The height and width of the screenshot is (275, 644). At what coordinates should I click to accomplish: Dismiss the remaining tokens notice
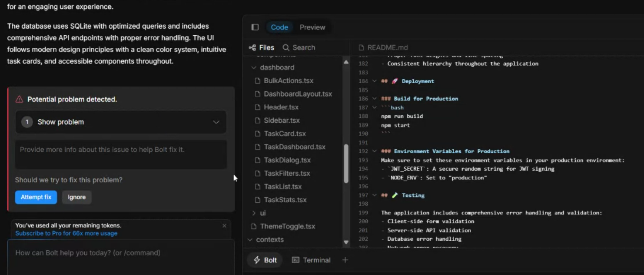pos(224,226)
